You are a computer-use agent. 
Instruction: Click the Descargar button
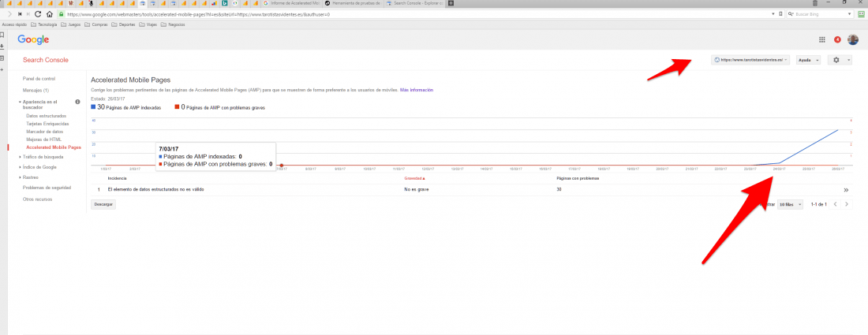(x=103, y=204)
